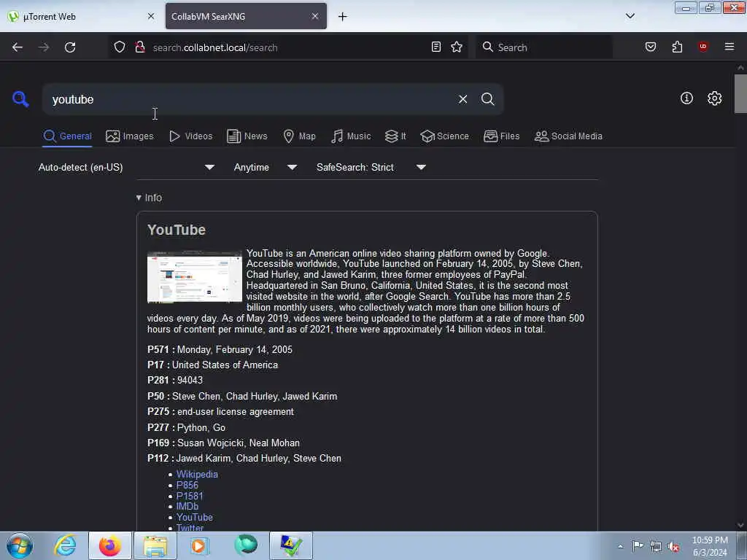
Task: Open the P1581 link
Action: click(190, 496)
